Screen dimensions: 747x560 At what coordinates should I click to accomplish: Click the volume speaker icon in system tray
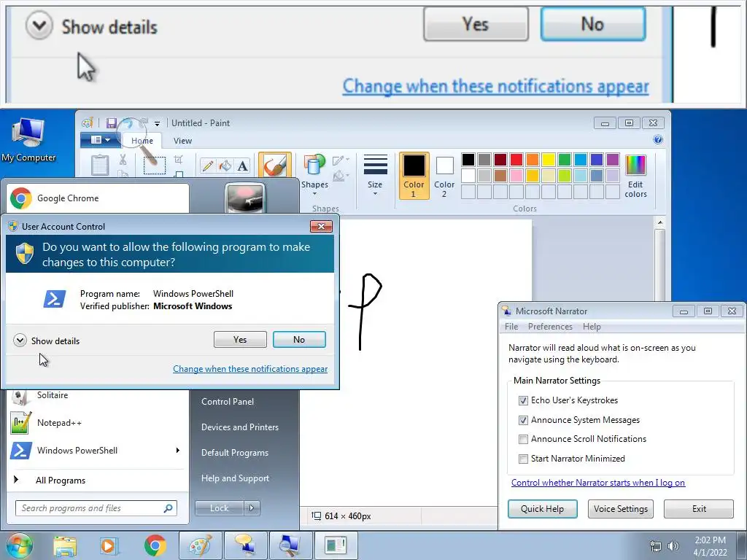[x=673, y=546]
